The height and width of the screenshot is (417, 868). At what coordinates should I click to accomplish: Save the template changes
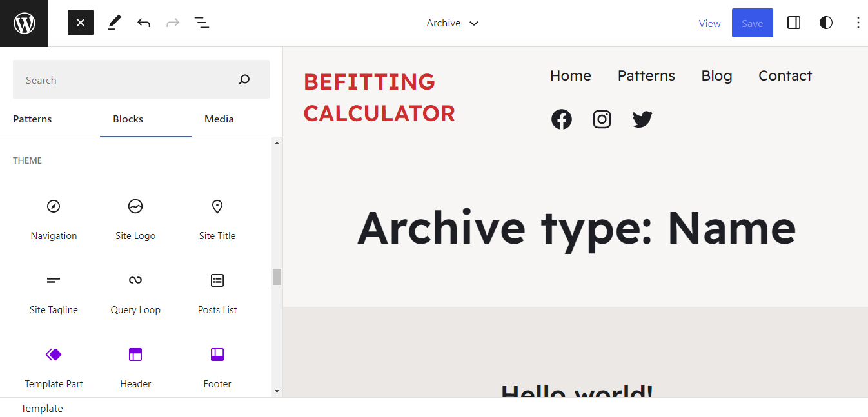pos(752,23)
